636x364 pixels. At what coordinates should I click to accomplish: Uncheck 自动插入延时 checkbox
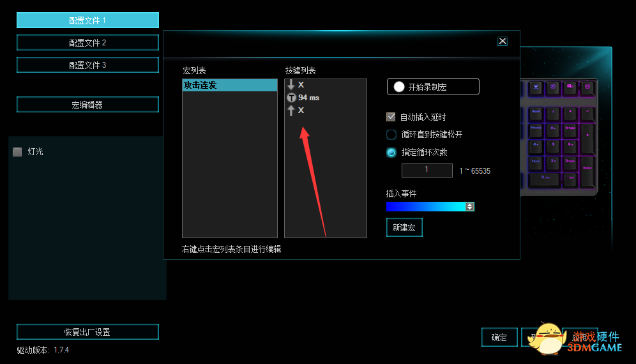point(391,117)
